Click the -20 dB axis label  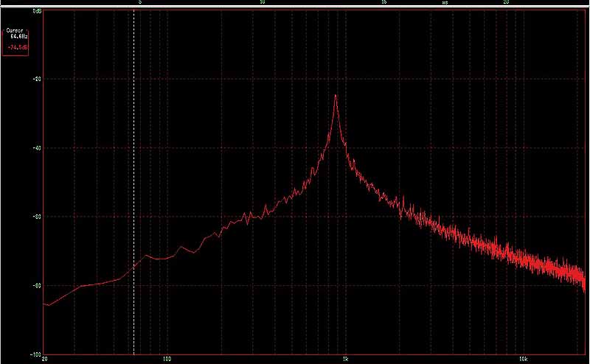point(37,80)
